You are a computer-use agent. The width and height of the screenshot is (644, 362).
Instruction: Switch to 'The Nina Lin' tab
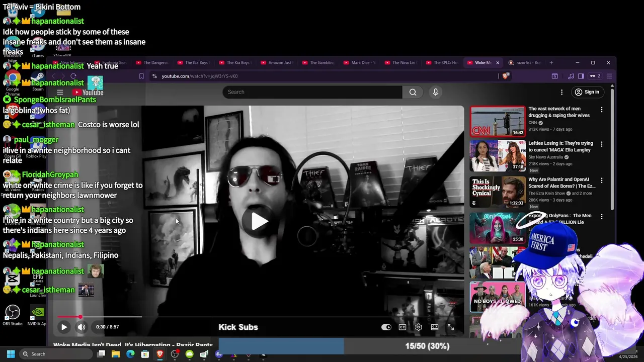[x=401, y=63]
